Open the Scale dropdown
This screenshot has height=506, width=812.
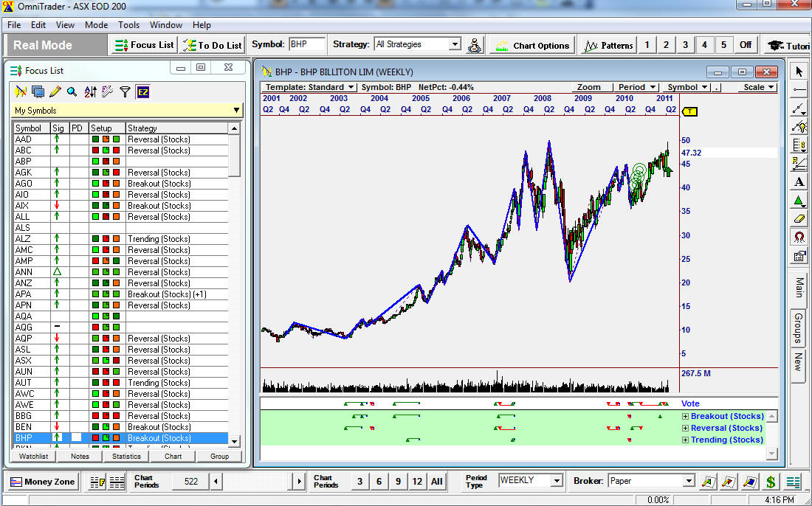pyautogui.click(x=758, y=87)
